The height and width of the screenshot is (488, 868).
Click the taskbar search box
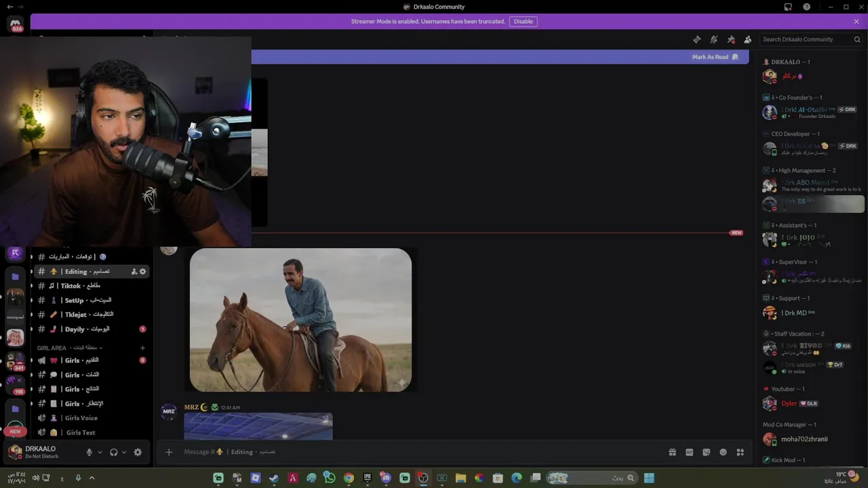point(591,478)
